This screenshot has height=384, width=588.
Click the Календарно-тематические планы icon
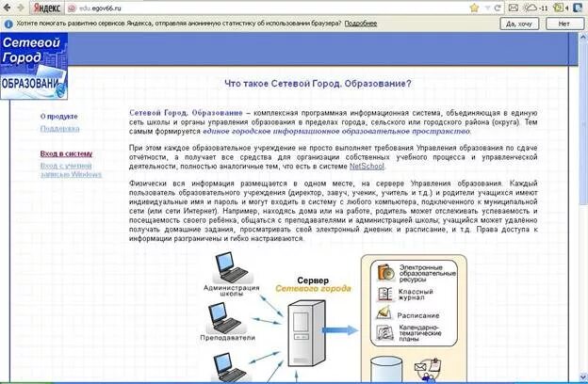[x=384, y=332]
